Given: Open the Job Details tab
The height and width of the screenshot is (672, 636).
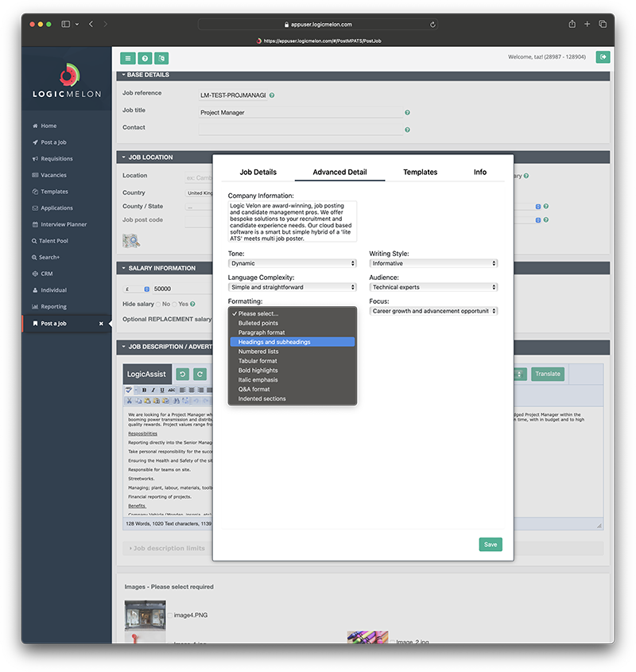Looking at the screenshot, I should (257, 172).
